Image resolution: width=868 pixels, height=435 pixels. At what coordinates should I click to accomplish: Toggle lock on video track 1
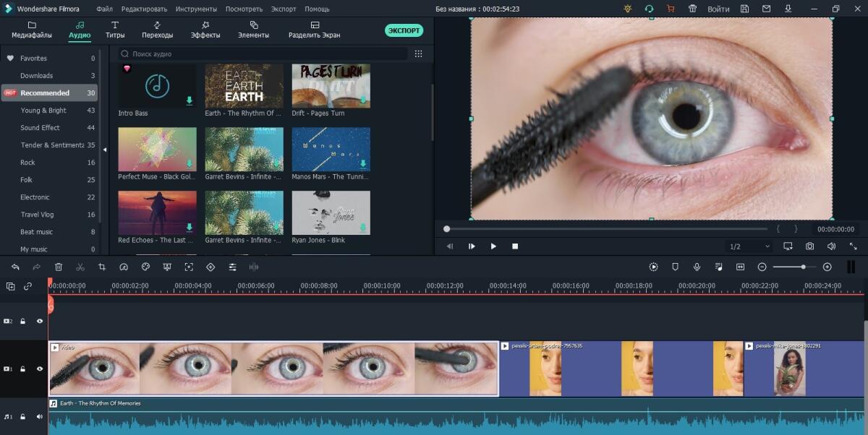pyautogui.click(x=23, y=369)
